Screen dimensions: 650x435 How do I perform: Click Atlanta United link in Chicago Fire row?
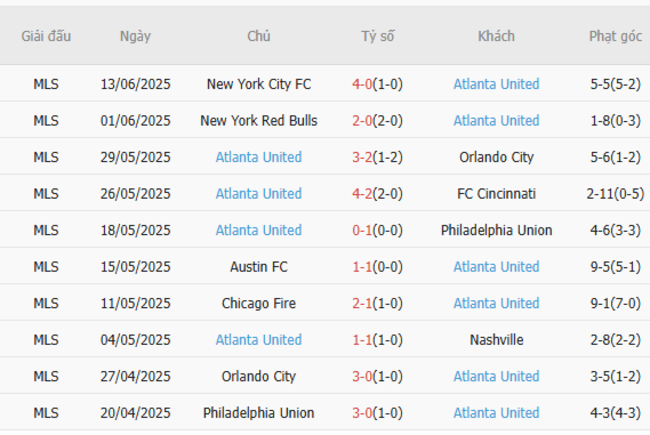pos(496,303)
